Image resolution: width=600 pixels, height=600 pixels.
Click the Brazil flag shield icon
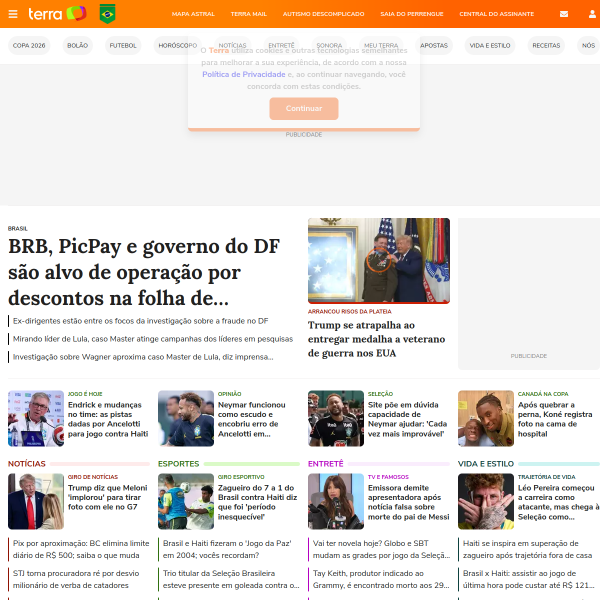coord(108,14)
